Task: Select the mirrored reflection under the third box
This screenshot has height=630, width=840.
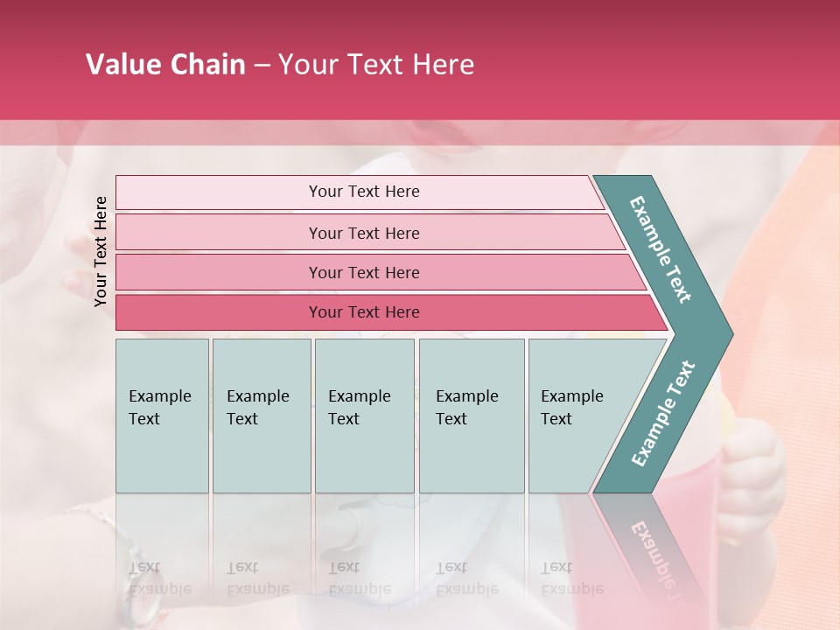Action: (x=364, y=560)
